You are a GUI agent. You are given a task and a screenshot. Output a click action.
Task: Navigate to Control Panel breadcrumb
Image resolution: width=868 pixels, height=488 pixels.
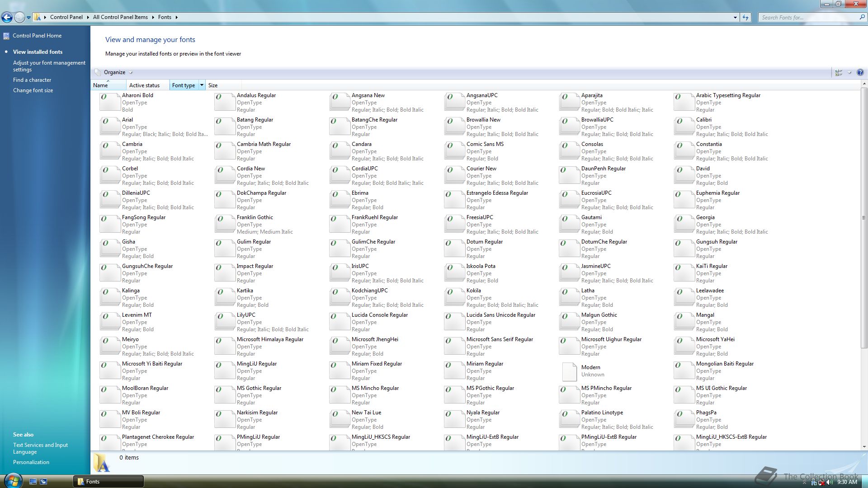coord(66,17)
